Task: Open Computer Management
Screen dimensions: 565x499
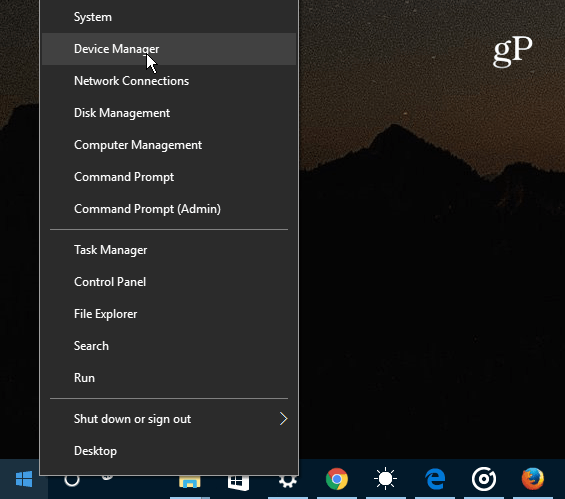Action: (x=169, y=145)
